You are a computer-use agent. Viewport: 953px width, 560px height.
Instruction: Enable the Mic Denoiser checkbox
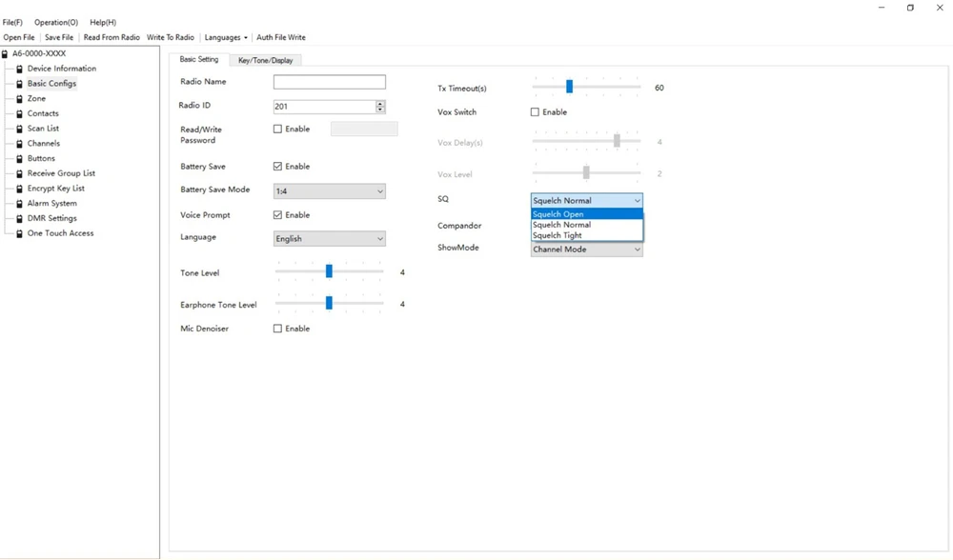point(277,329)
